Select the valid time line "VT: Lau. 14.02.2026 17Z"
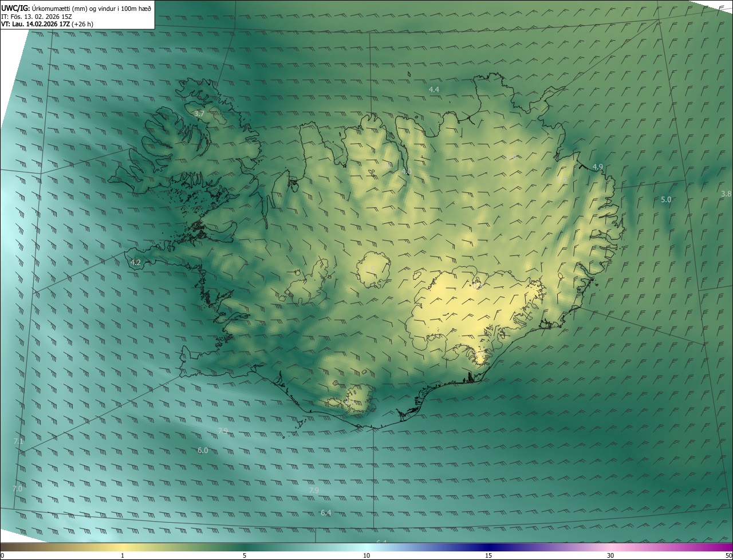Viewport: 733px width, 560px height. tap(36, 24)
